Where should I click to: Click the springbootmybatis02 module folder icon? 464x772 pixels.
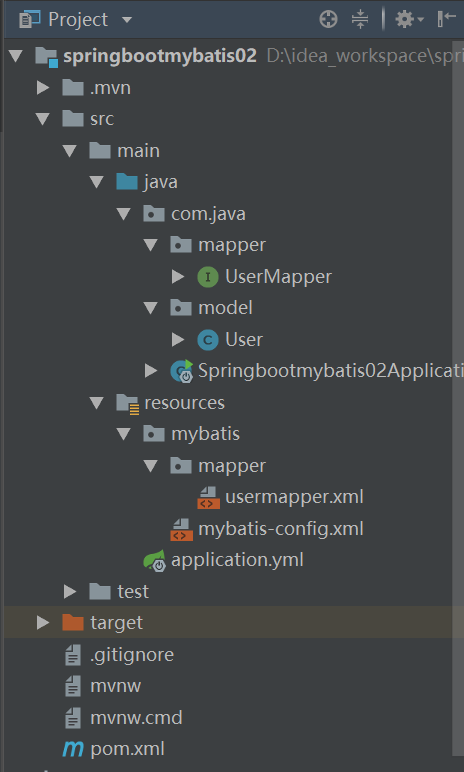(47, 57)
